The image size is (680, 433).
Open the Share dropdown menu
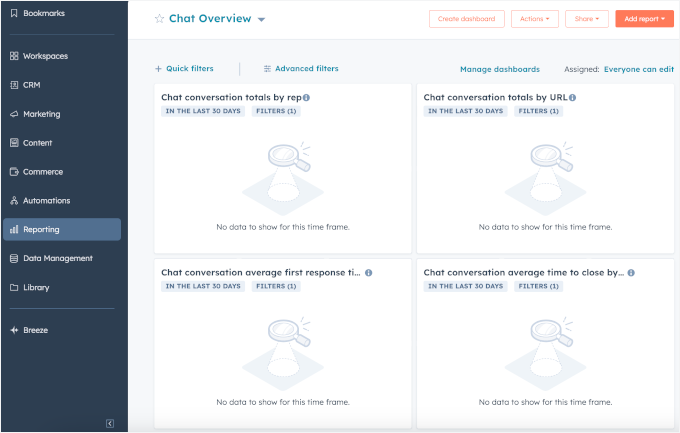pyautogui.click(x=586, y=19)
